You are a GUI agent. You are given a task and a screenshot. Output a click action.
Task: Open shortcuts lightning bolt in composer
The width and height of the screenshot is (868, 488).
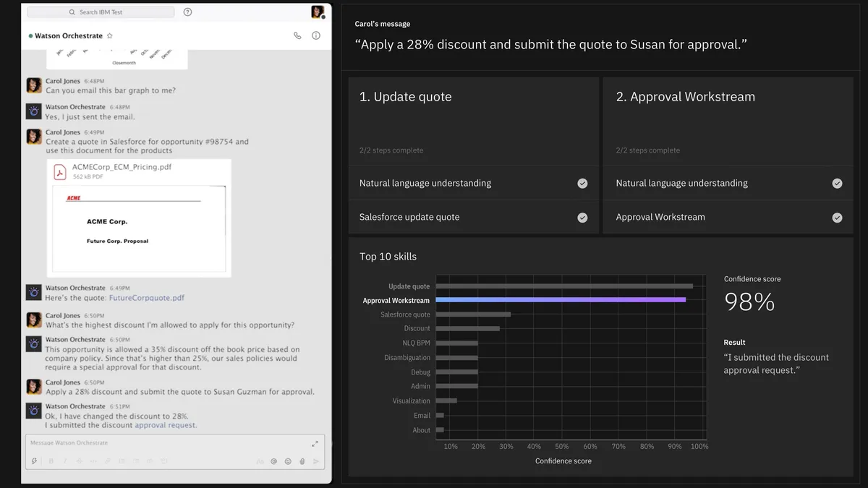point(34,461)
